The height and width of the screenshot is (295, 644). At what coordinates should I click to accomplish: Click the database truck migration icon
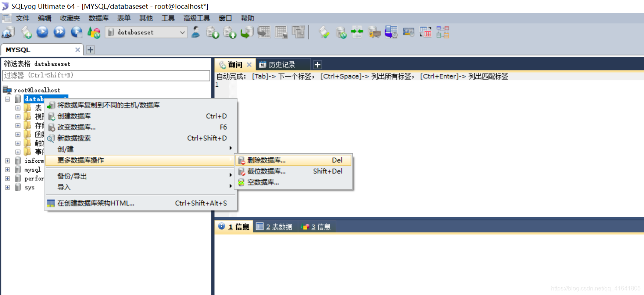(374, 32)
